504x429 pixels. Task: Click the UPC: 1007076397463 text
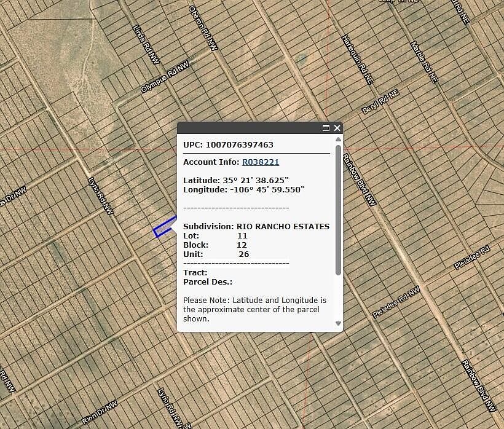pos(228,144)
